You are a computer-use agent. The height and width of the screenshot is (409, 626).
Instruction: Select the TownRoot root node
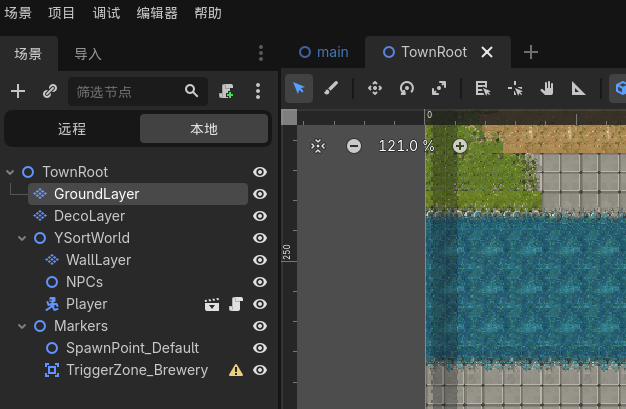click(75, 172)
